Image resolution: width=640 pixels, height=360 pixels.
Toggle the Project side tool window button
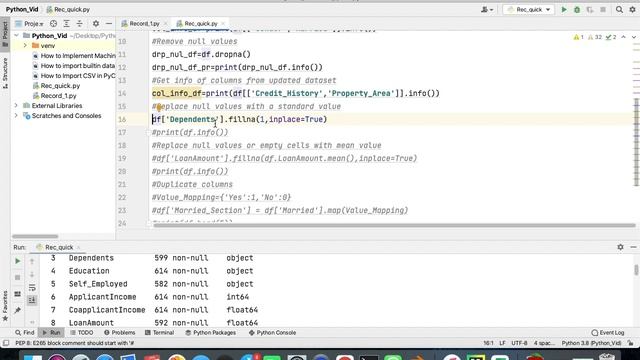[x=5, y=34]
